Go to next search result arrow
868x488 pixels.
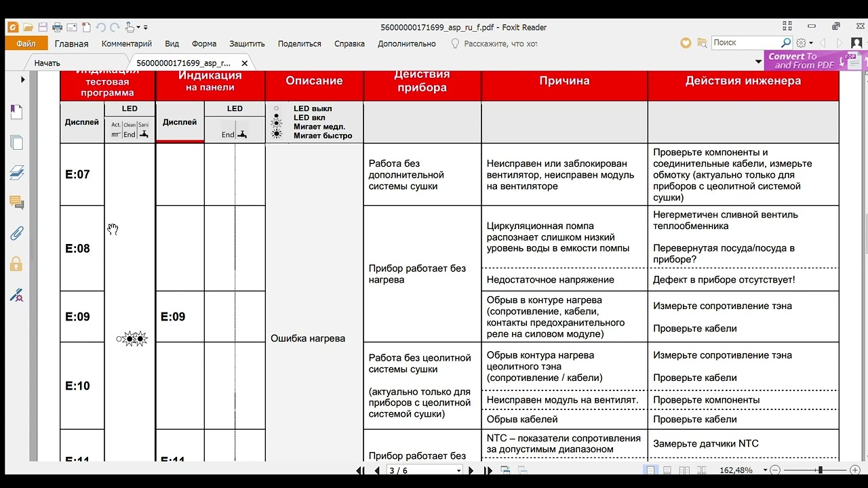[x=841, y=43]
